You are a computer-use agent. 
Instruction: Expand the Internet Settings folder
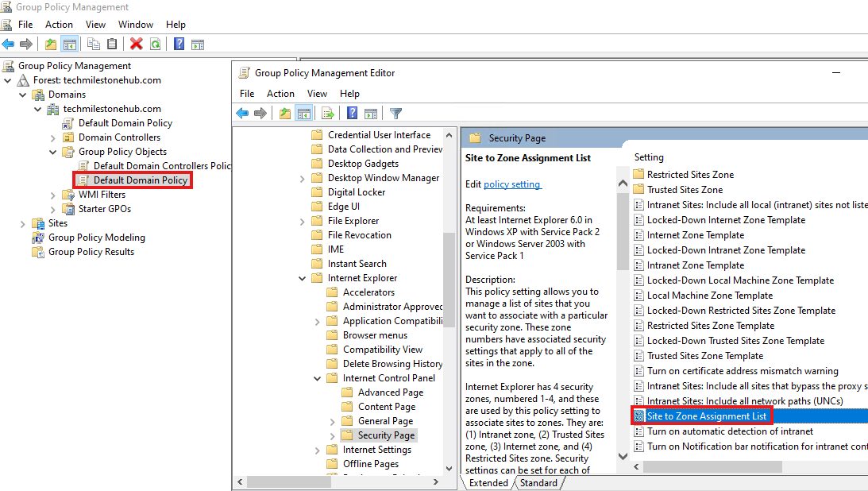click(317, 450)
